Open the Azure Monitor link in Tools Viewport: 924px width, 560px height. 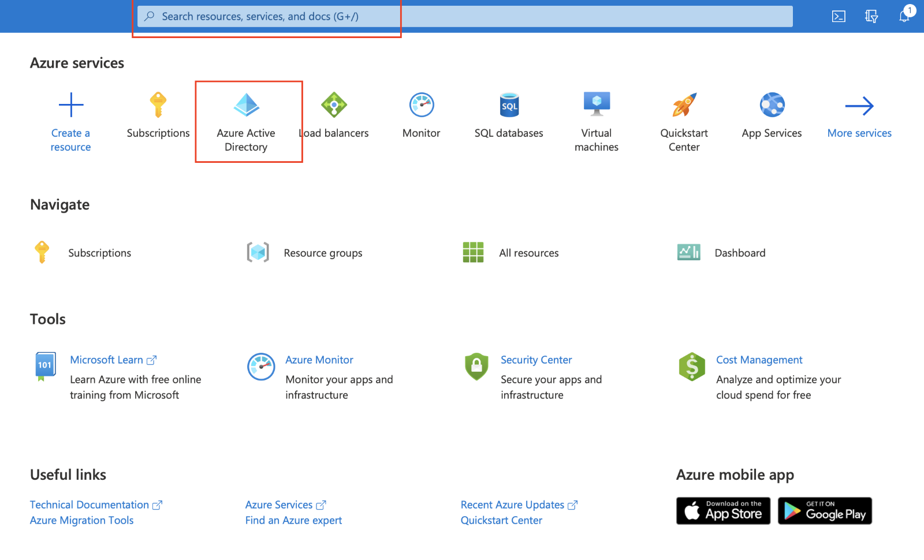tap(319, 360)
